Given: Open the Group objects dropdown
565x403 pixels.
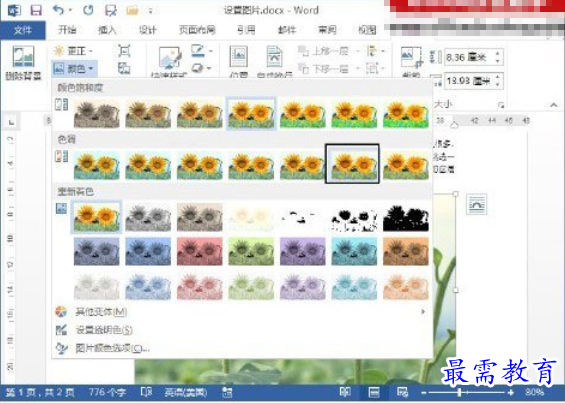Looking at the screenshot, I should click(x=375, y=68).
